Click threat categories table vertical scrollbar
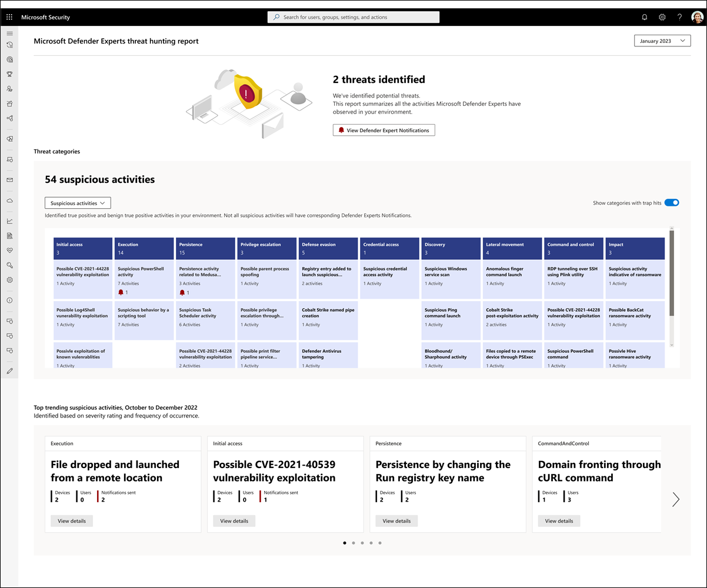This screenshot has height=588, width=707. click(672, 273)
